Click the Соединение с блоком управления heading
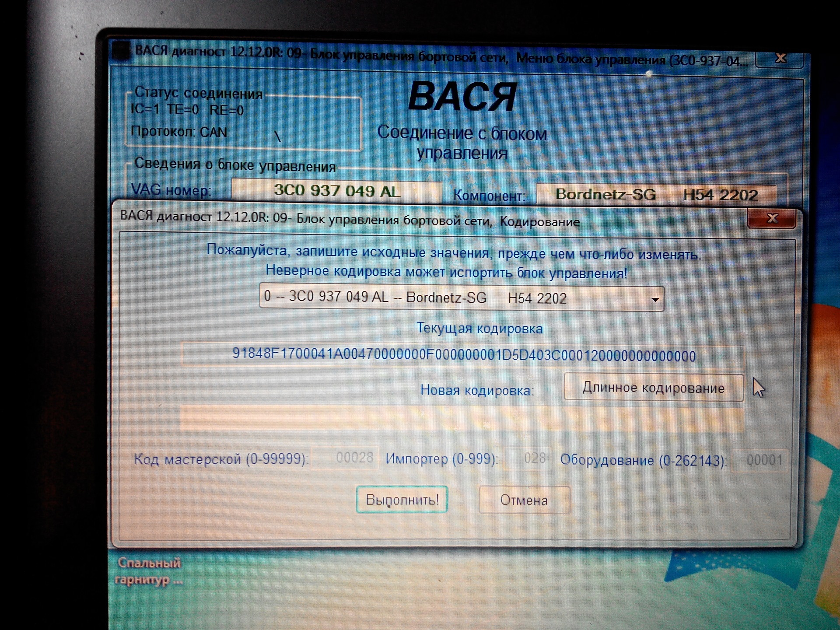 (x=462, y=143)
